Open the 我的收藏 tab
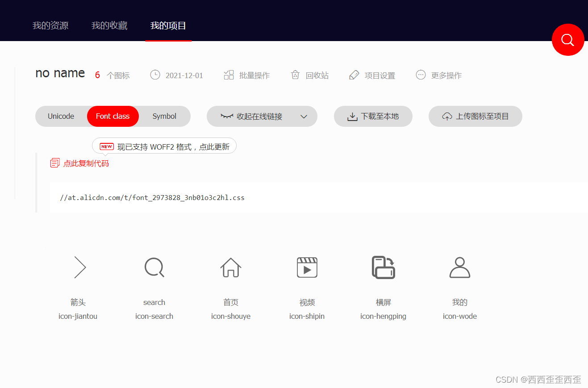 [x=109, y=25]
